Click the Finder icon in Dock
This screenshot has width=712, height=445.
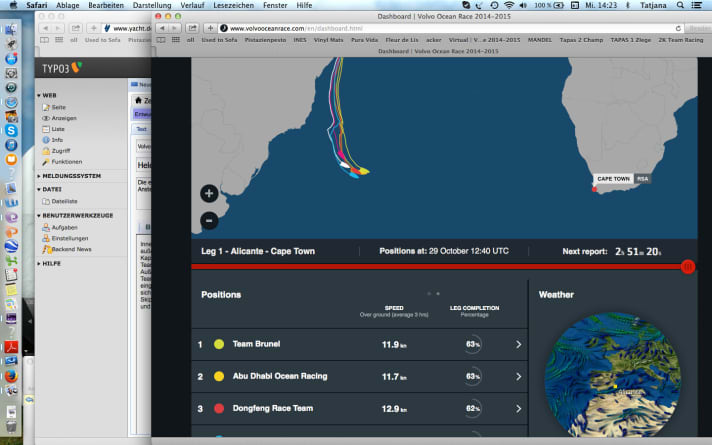[x=11, y=30]
